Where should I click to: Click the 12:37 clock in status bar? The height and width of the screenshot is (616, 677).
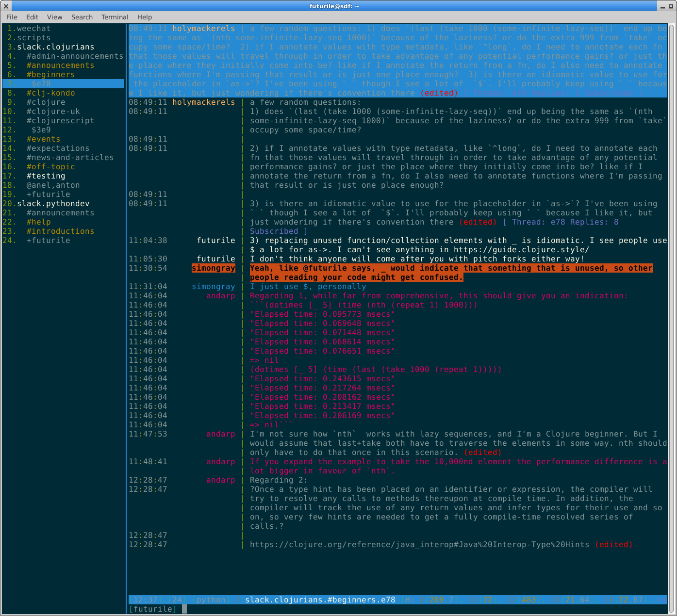pyautogui.click(x=145, y=600)
